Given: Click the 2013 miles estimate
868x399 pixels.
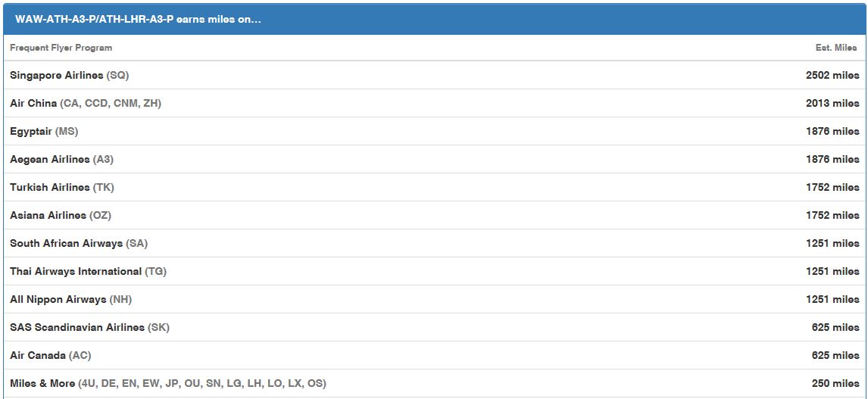Looking at the screenshot, I should [x=832, y=104].
